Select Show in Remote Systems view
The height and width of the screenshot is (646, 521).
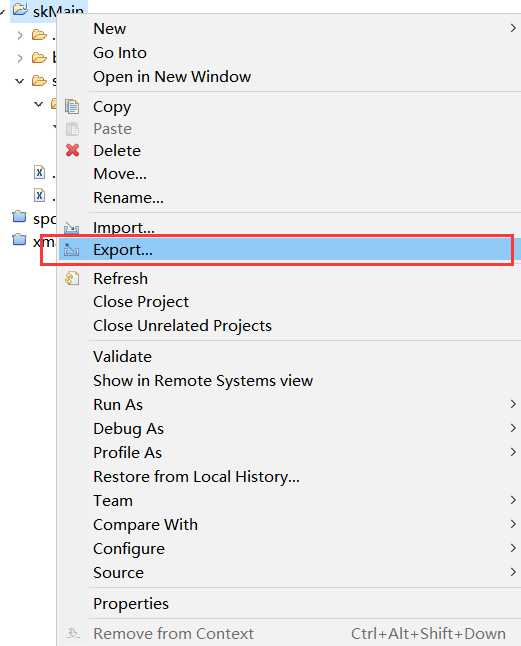[x=203, y=381]
